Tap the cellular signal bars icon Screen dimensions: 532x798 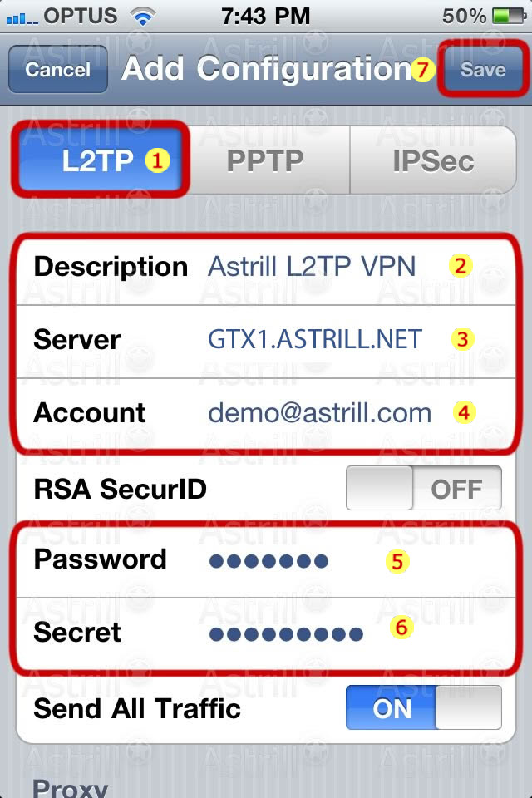click(22, 19)
